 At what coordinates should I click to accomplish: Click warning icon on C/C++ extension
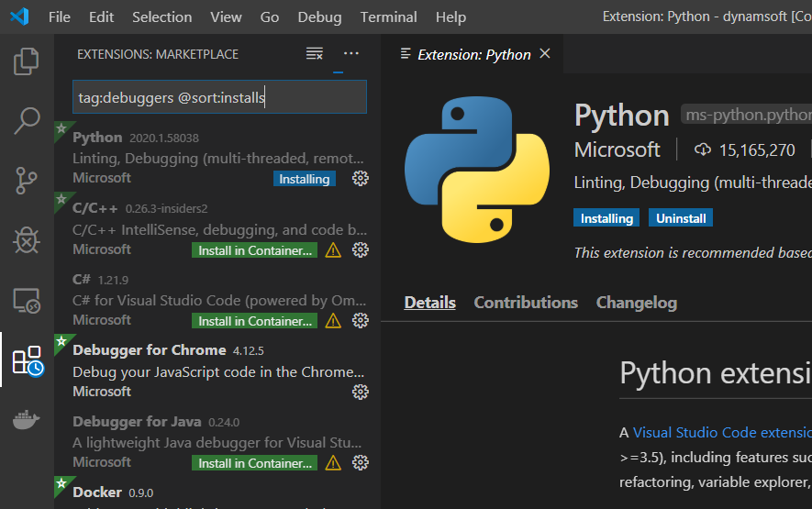pyautogui.click(x=333, y=249)
